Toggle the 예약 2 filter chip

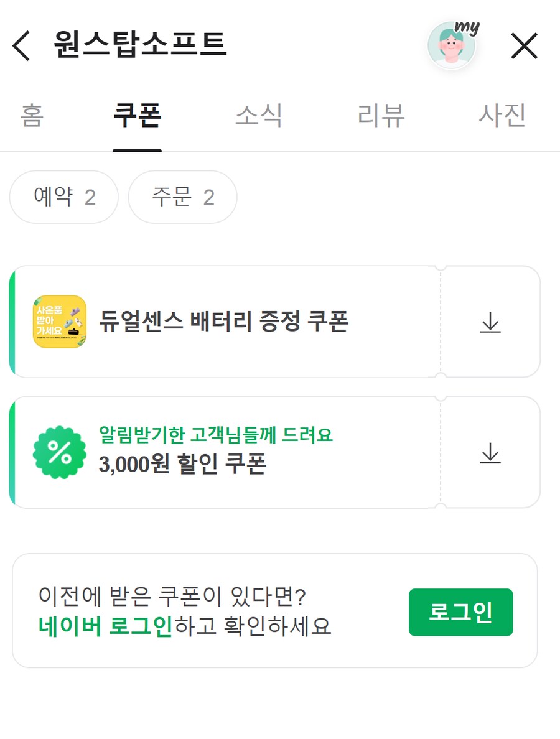[x=62, y=197]
